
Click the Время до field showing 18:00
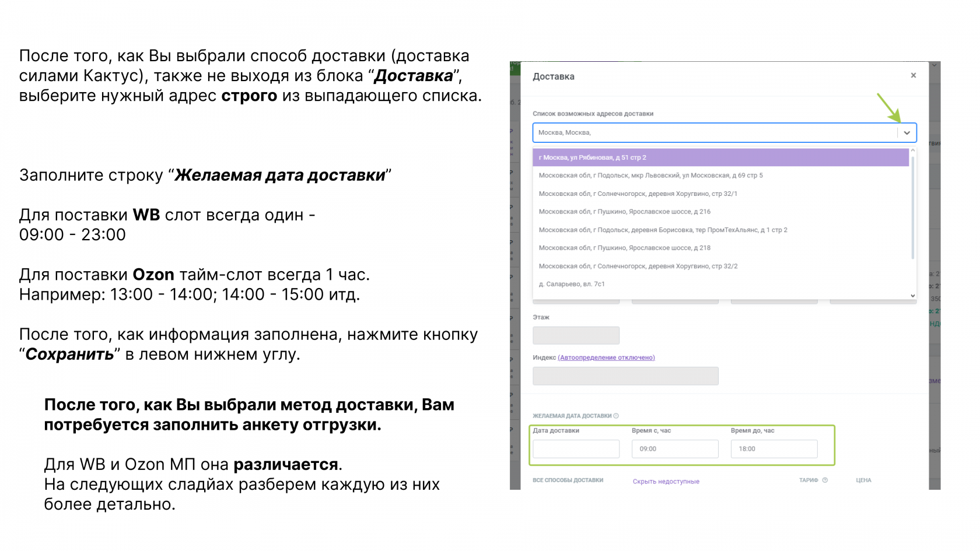coord(774,448)
